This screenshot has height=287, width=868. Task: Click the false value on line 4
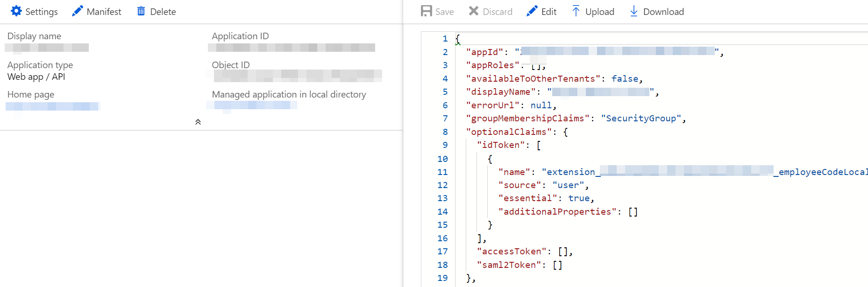625,79
